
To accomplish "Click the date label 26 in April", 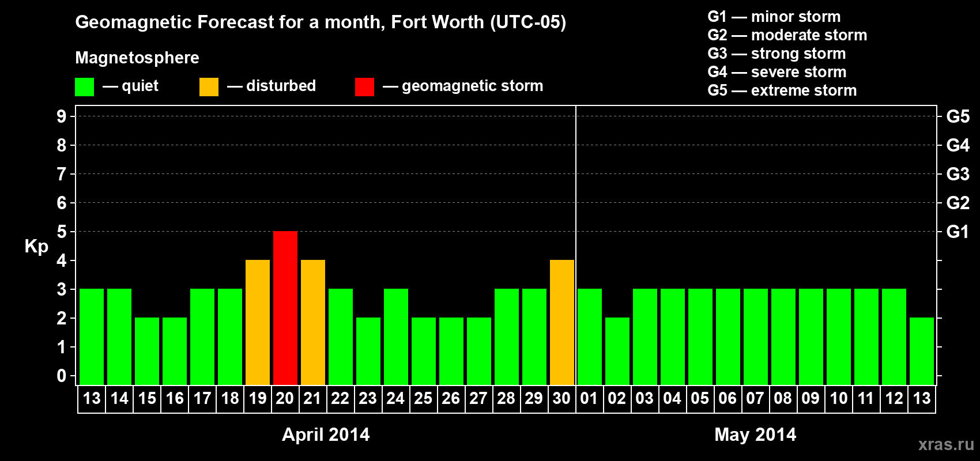I will pos(451,399).
